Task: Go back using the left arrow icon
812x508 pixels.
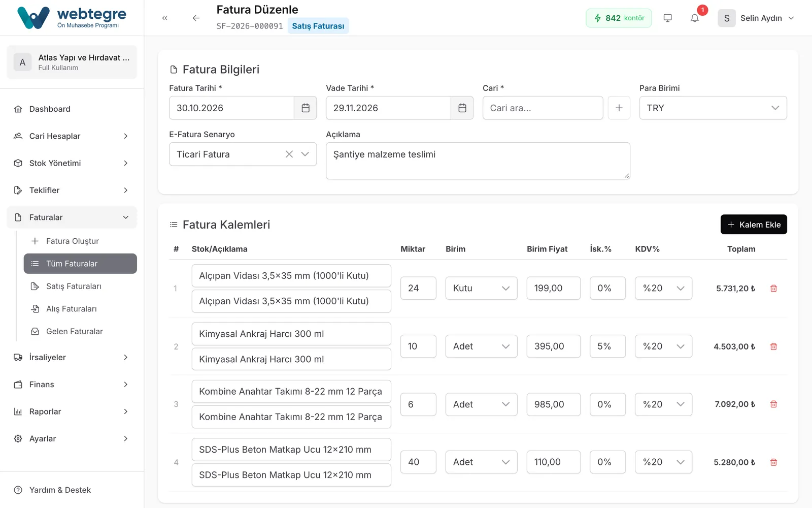Action: (196, 18)
